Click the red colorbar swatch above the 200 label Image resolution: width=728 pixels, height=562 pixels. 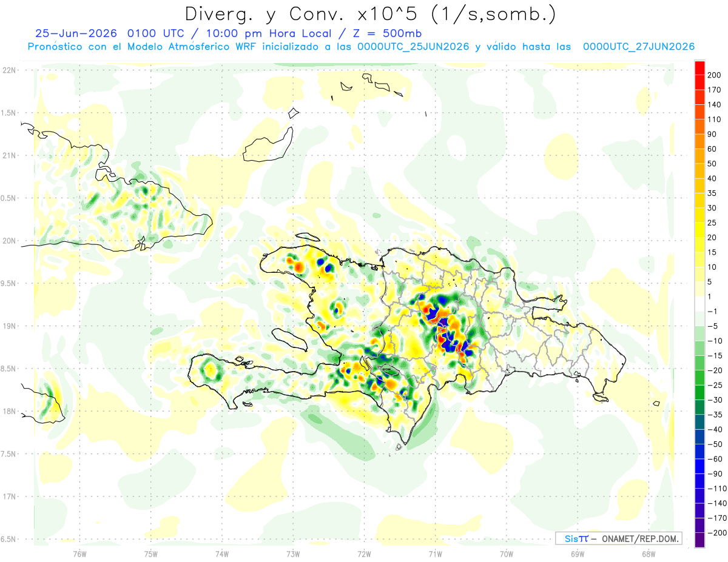[699, 67]
